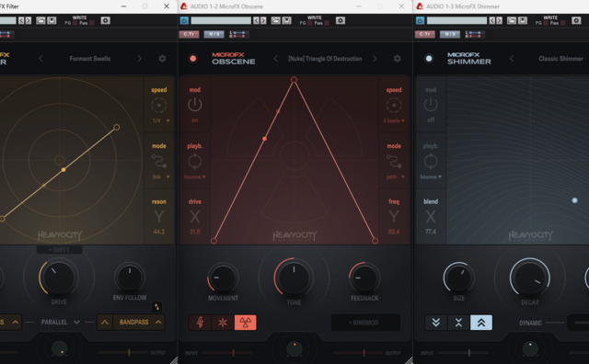Click the link mode icon in Filter

159,162
